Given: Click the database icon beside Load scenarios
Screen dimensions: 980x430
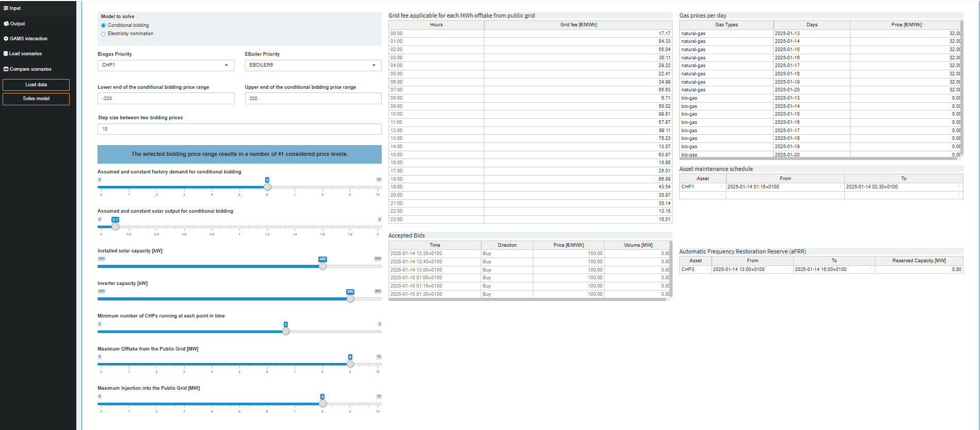Looking at the screenshot, I should click(x=6, y=54).
